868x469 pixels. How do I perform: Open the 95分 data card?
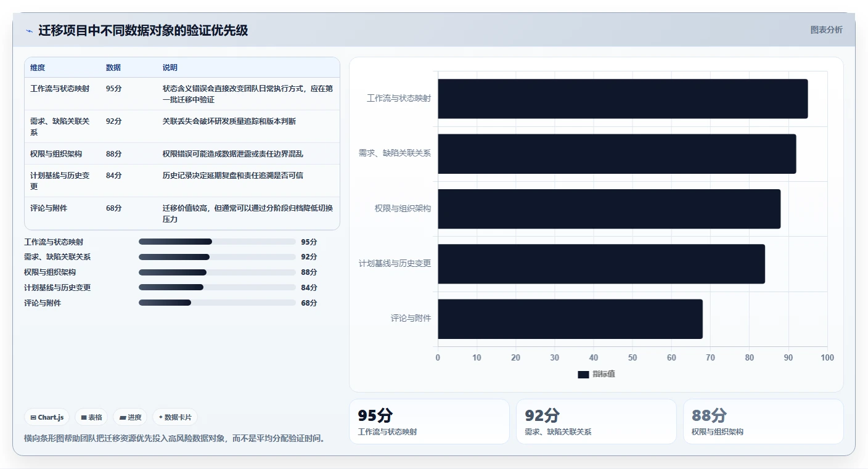(x=429, y=422)
